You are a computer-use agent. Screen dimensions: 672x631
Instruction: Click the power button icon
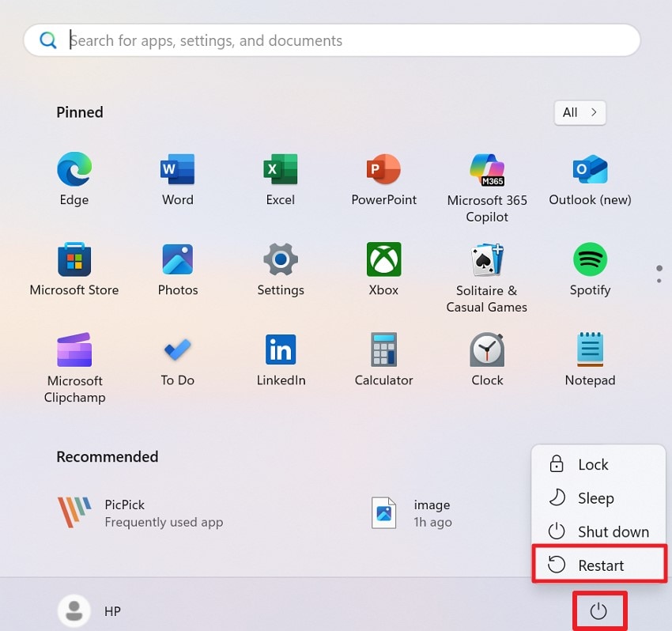click(x=598, y=611)
